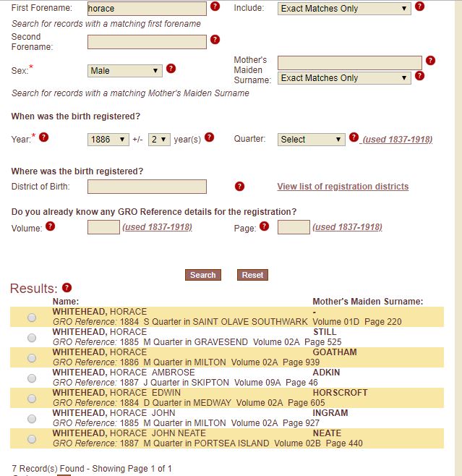
Task: Open Volume (used 1837-1918) link
Action: click(x=157, y=227)
